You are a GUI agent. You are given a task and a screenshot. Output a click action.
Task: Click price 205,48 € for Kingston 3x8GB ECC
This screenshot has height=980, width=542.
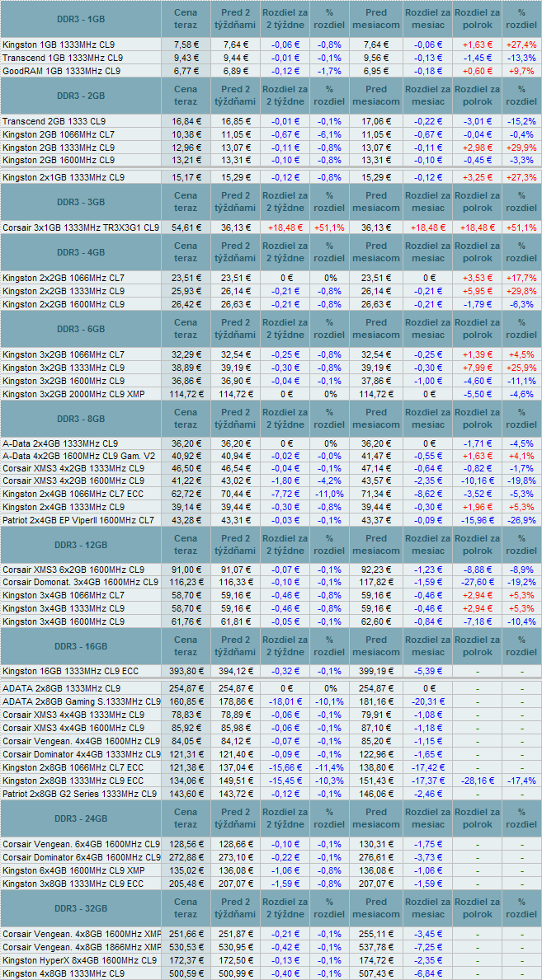tap(186, 883)
